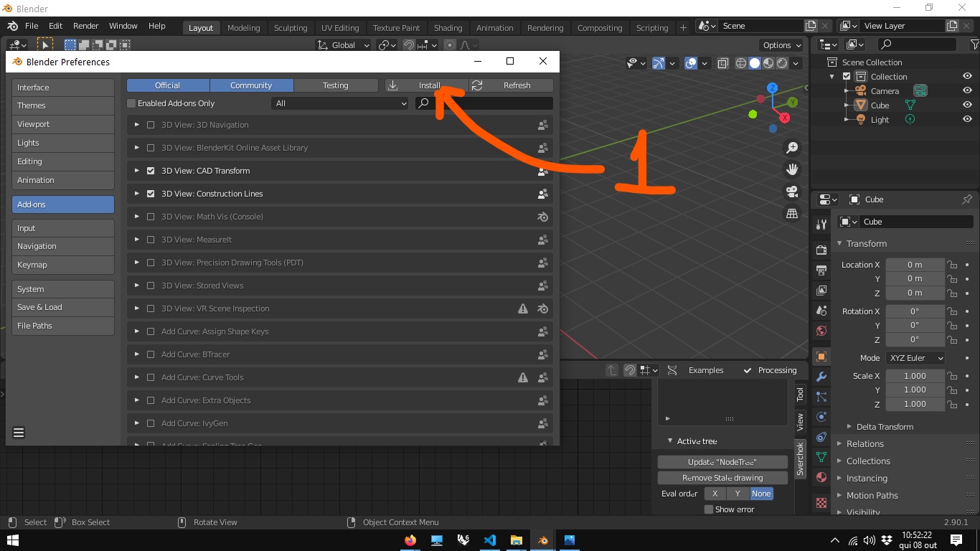Open the XYZ Euler rotation mode dropdown

[x=915, y=358]
